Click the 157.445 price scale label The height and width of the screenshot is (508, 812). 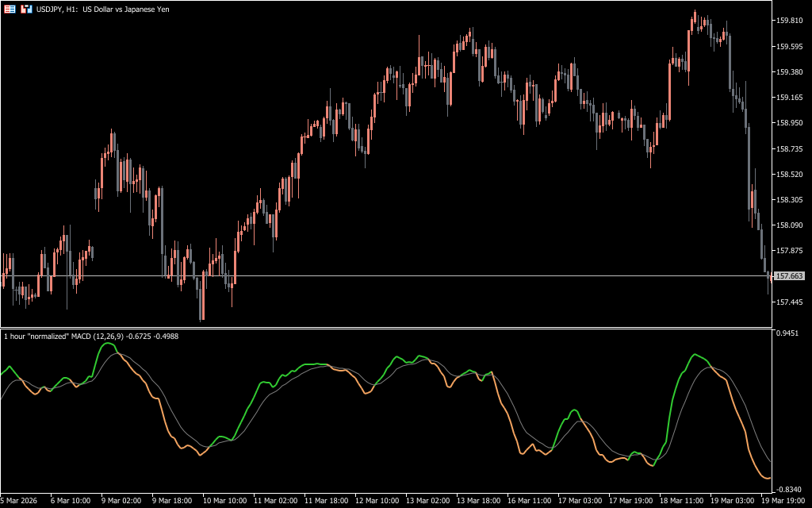tap(791, 302)
